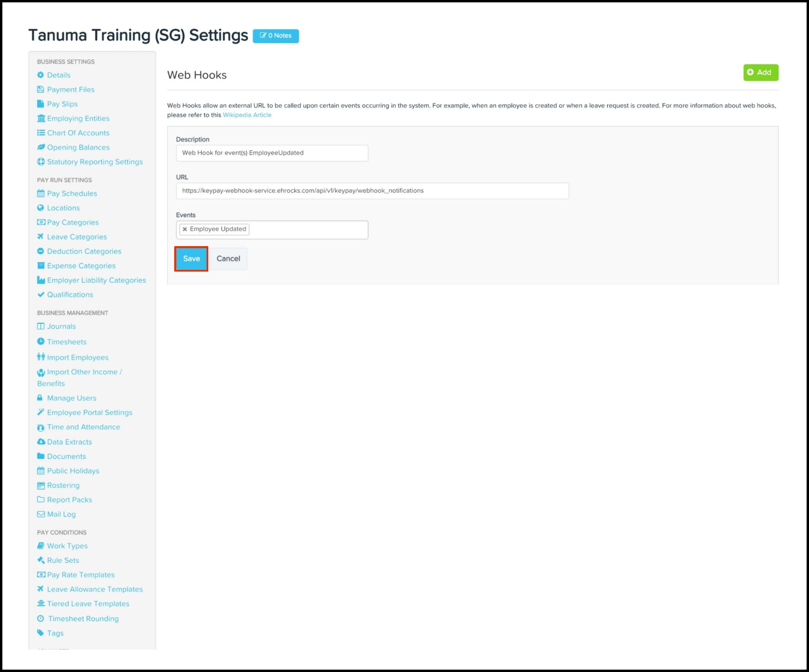Select the bank icon for Employing Entities
Screen dimensions: 809x672
click(x=41, y=118)
